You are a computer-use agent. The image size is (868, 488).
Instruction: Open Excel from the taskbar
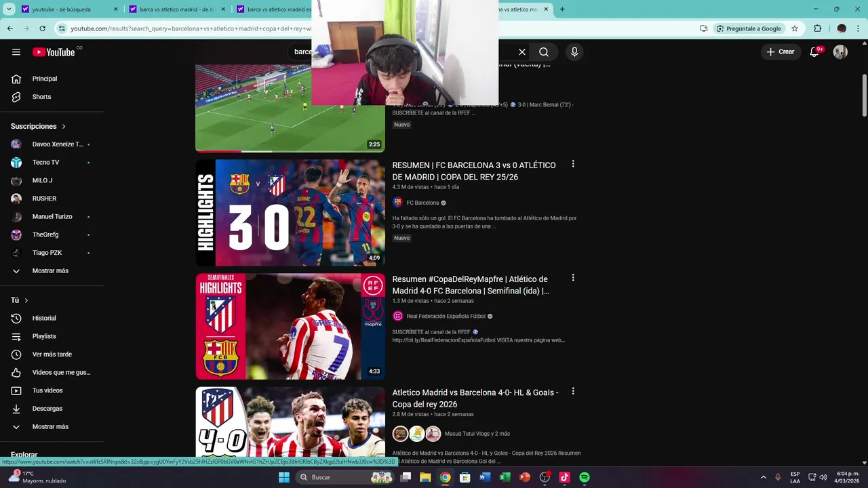[505, 477]
